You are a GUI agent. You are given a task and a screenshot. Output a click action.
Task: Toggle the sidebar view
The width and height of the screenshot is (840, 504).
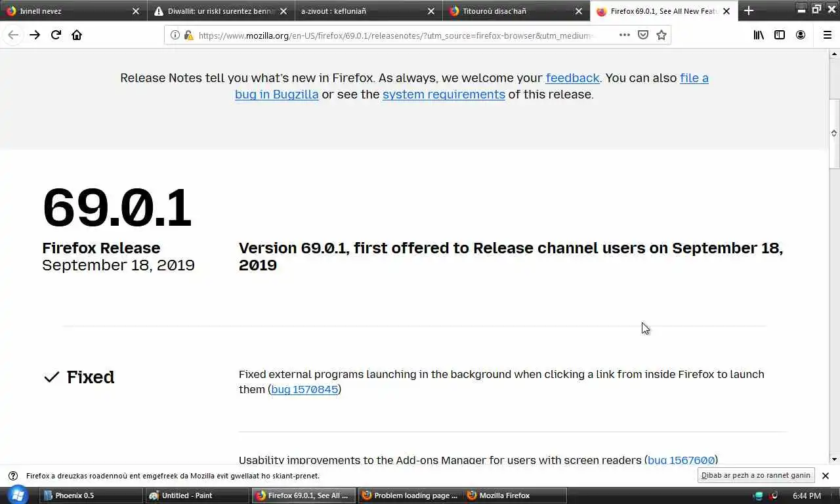(780, 35)
